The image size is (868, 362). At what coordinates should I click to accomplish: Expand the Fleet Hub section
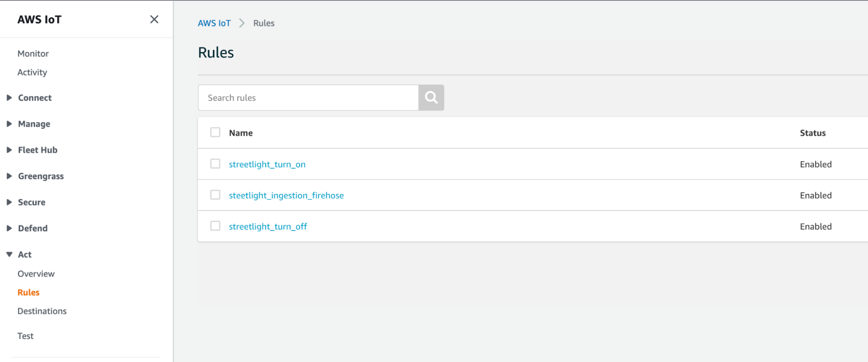[x=9, y=150]
